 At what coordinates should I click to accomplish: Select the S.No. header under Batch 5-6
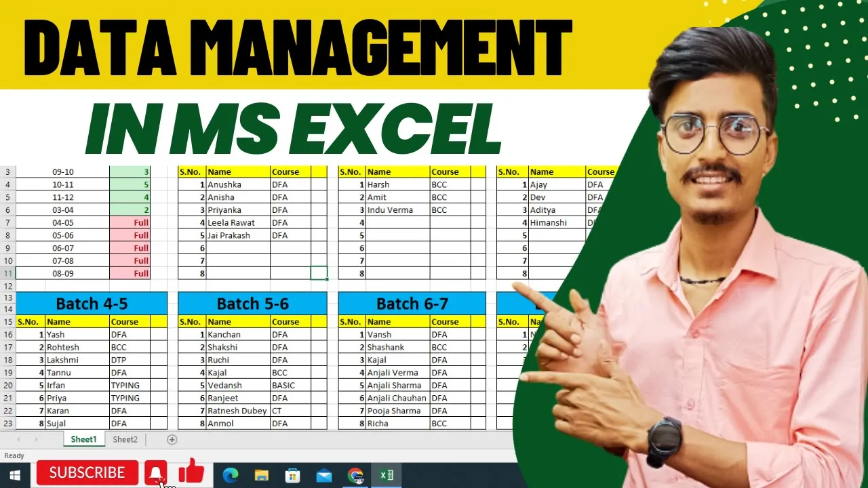(192, 322)
